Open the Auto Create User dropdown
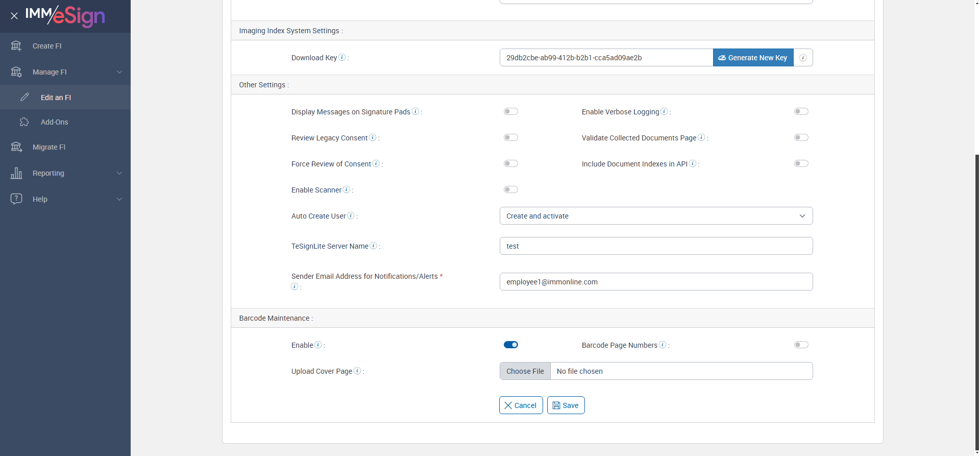Screen dimensions: 980x456 656,216
